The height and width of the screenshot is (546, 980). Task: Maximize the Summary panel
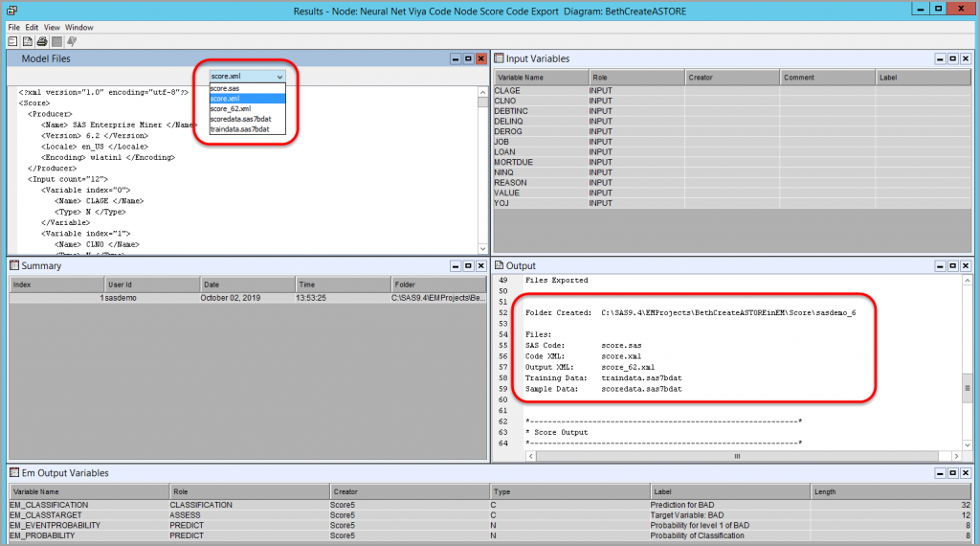pyautogui.click(x=468, y=265)
